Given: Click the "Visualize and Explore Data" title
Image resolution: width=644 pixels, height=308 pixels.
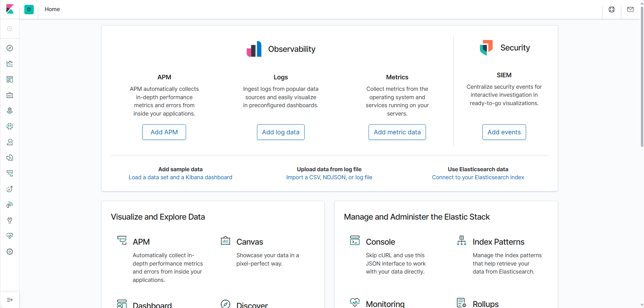Looking at the screenshot, I should (x=158, y=217).
